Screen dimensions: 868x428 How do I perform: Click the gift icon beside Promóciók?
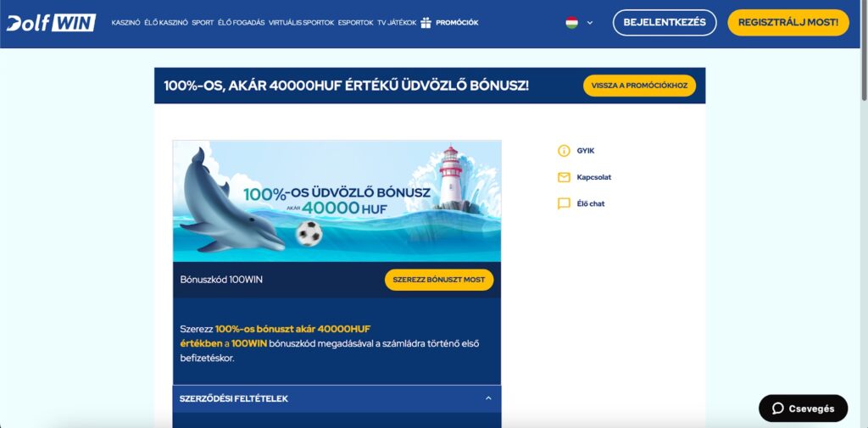[426, 23]
